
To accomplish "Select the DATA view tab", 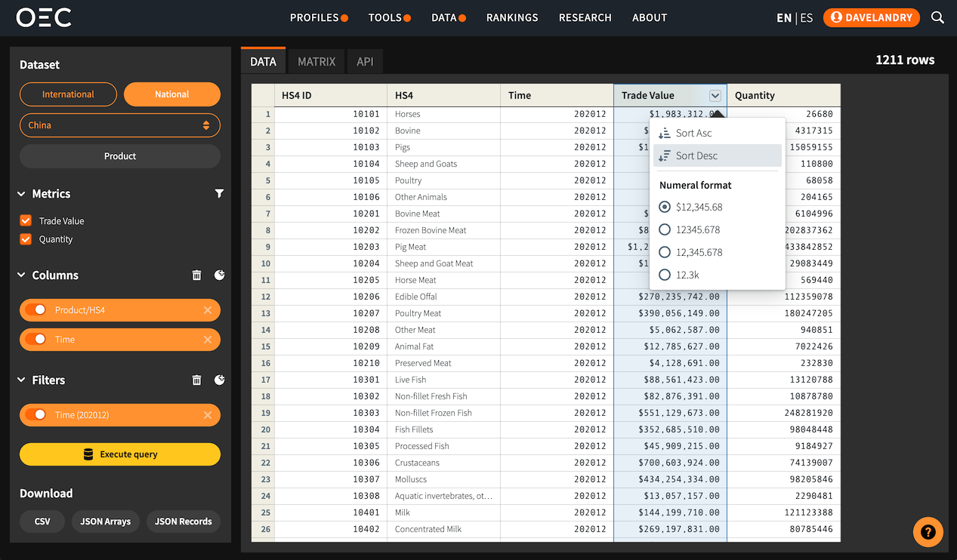I will (263, 61).
